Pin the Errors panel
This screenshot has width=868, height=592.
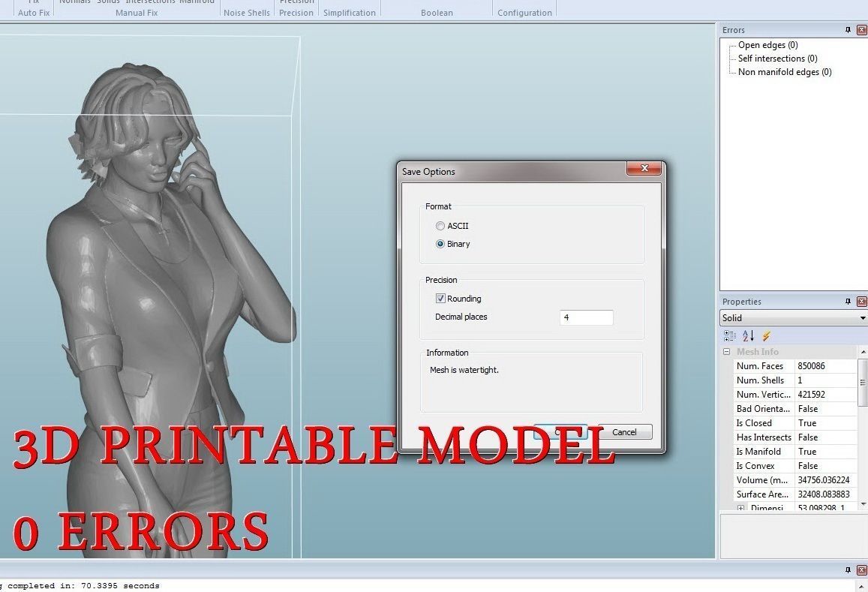pos(848,30)
